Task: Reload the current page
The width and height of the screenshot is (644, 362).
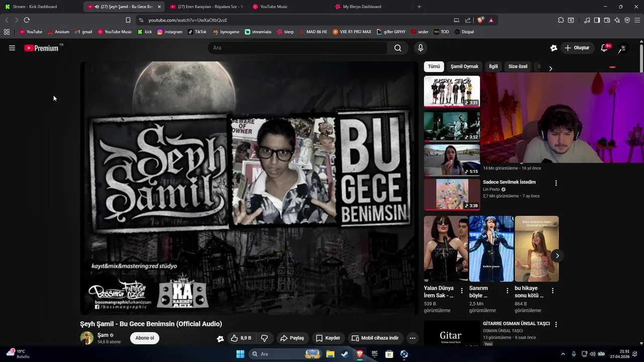Action: [x=27, y=20]
